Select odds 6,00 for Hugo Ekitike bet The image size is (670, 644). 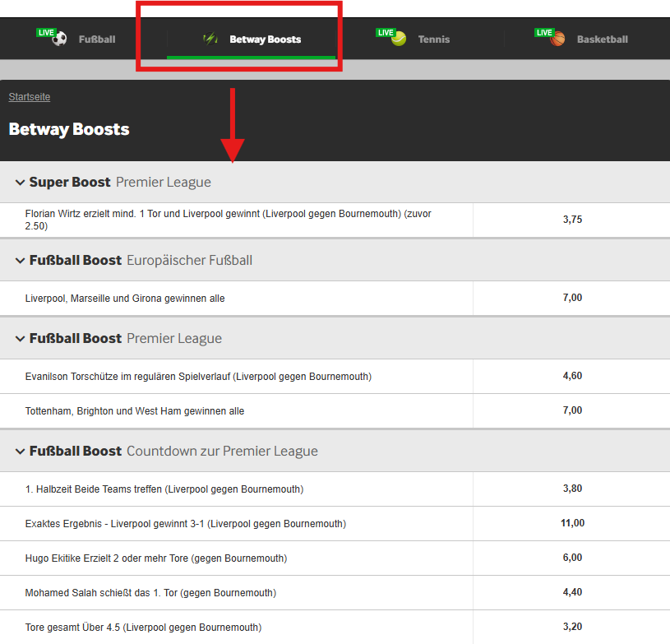571,558
